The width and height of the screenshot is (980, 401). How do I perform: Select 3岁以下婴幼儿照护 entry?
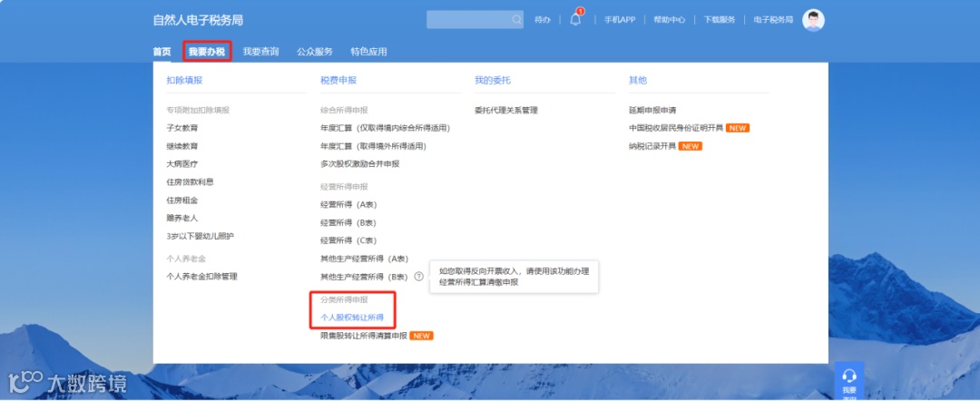[201, 236]
